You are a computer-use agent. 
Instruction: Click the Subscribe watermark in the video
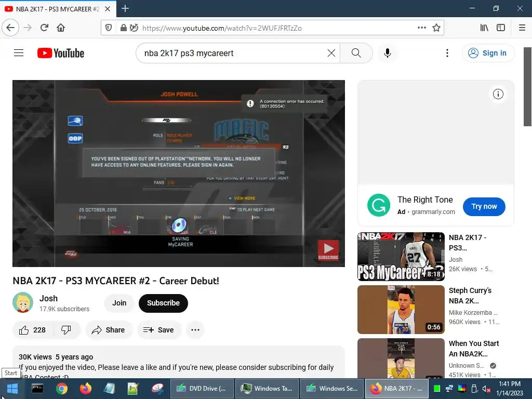pos(328,251)
